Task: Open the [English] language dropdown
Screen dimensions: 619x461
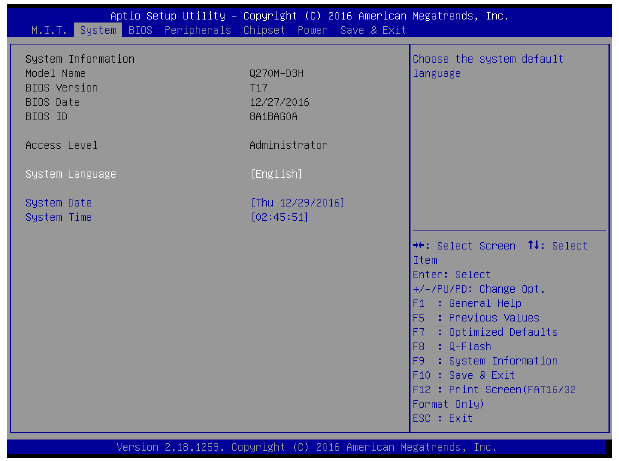Action: [x=277, y=174]
